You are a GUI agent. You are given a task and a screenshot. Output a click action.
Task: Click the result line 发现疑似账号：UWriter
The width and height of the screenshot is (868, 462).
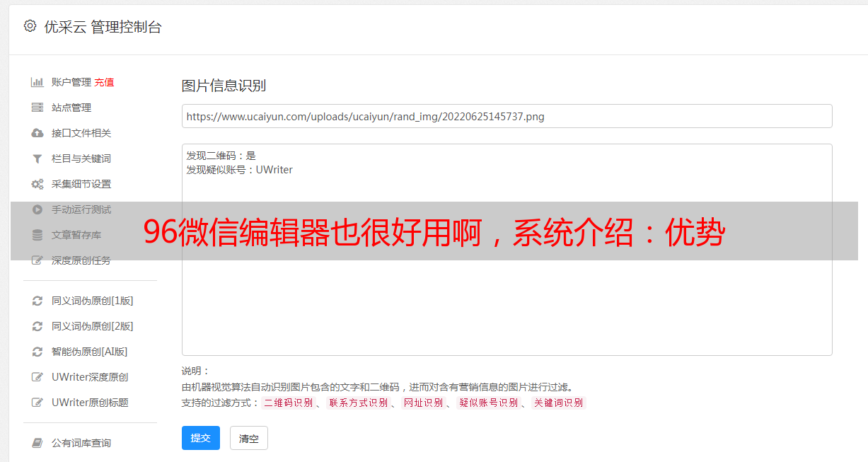[x=239, y=170]
